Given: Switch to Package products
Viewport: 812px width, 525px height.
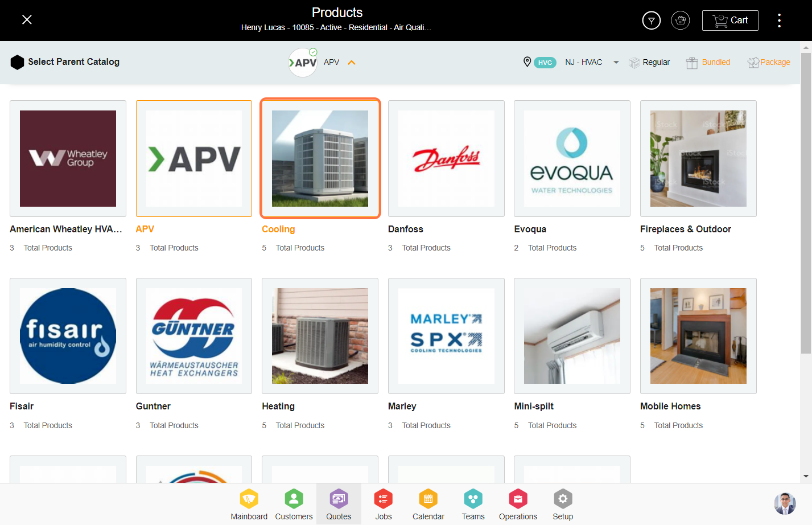Looking at the screenshot, I should pos(769,63).
